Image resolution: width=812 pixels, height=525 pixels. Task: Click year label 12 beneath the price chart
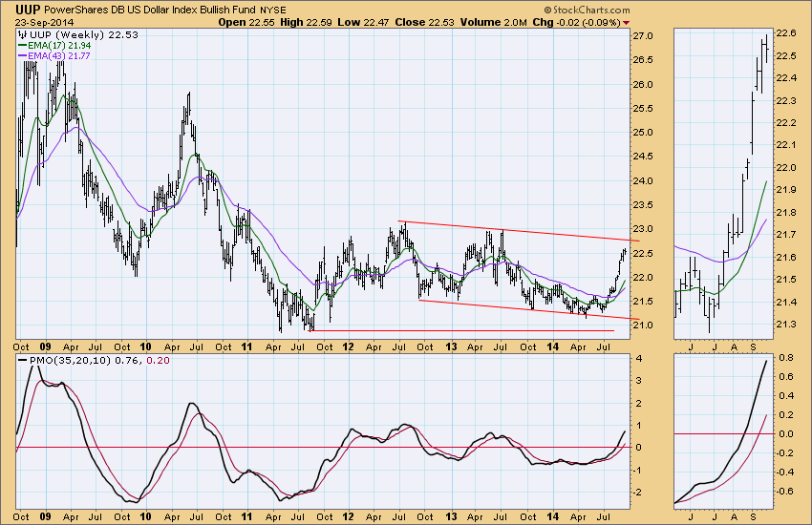click(x=348, y=346)
